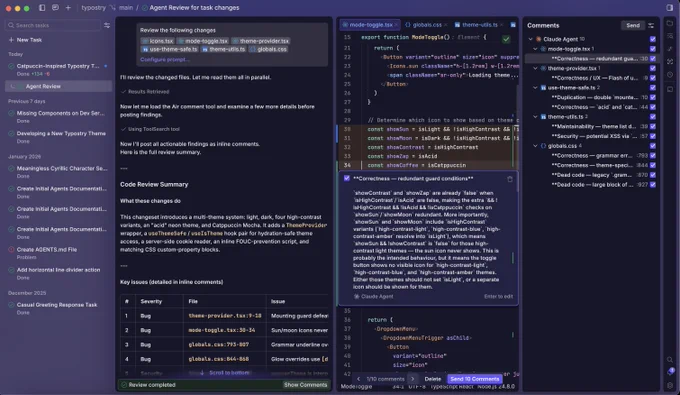The image size is (680, 395).
Task: Switch to the mode-toggle.tsx editor tab
Action: point(370,25)
